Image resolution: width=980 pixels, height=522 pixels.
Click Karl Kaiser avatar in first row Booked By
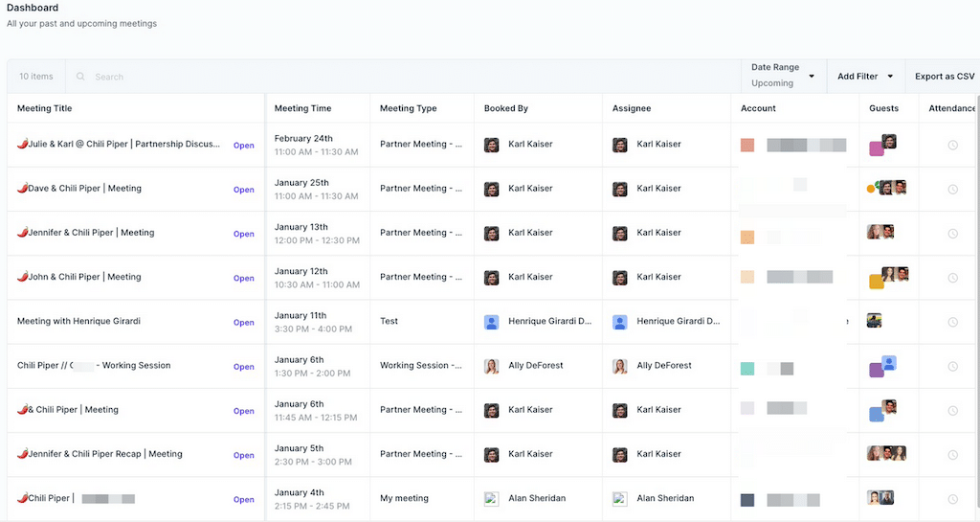[x=492, y=145]
